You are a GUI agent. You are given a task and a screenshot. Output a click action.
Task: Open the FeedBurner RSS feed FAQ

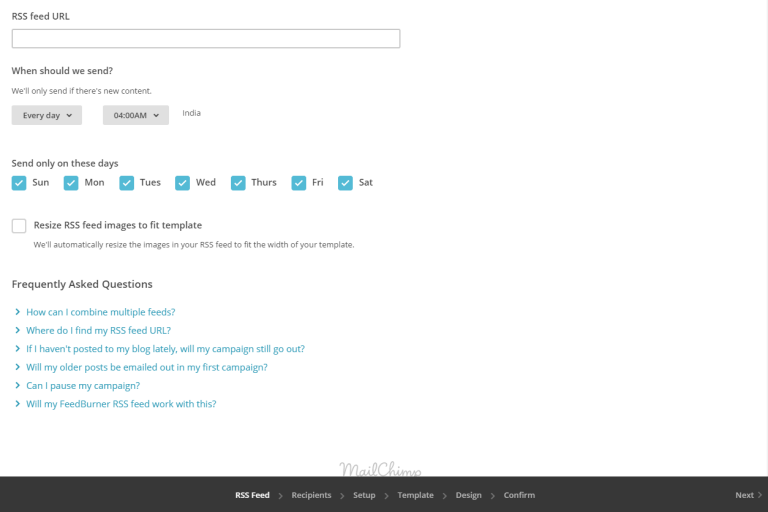click(x=121, y=404)
